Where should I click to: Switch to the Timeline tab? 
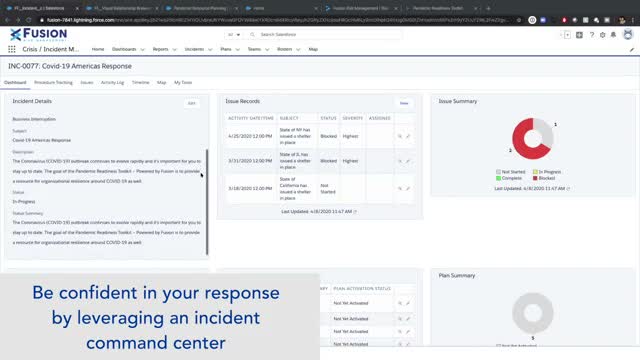coord(140,82)
